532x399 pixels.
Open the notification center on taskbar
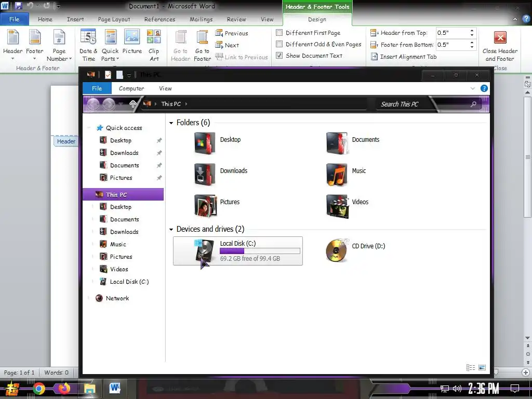coord(515,389)
